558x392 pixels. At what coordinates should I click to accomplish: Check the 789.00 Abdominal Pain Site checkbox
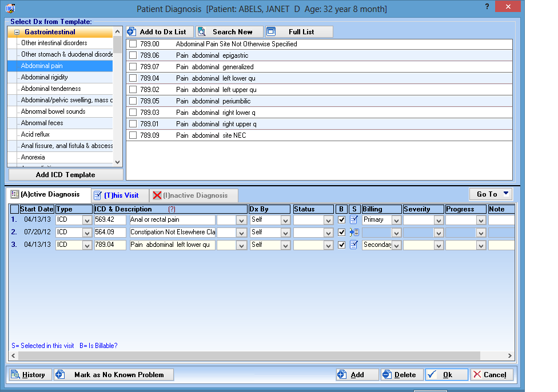[x=133, y=44]
